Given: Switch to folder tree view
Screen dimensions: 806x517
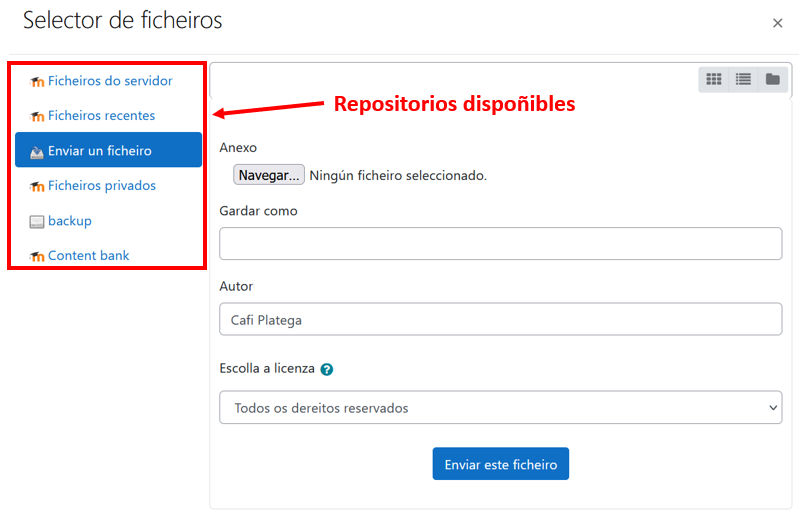Looking at the screenshot, I should (x=773, y=79).
